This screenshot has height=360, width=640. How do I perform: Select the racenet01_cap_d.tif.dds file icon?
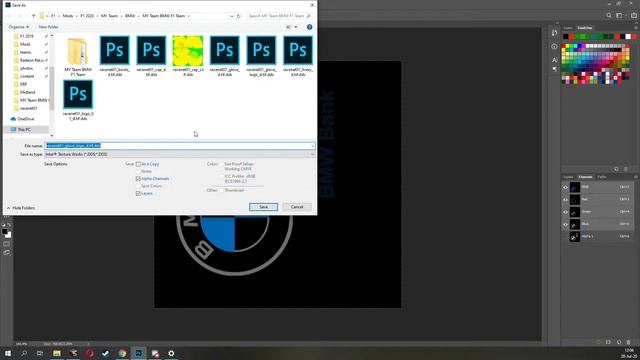tap(151, 51)
